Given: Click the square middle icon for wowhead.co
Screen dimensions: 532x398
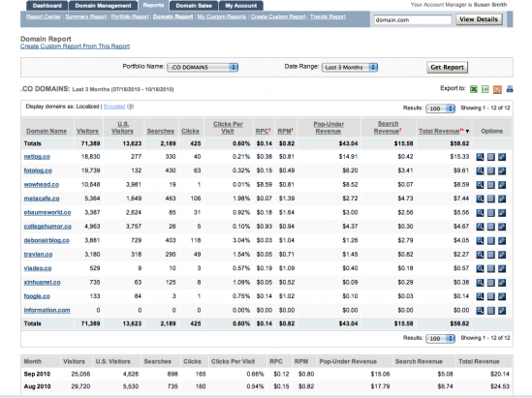Looking at the screenshot, I should coord(491,185).
